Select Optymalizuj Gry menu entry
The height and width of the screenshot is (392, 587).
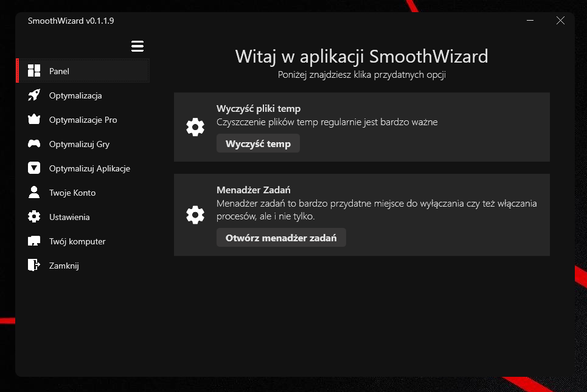(83, 144)
